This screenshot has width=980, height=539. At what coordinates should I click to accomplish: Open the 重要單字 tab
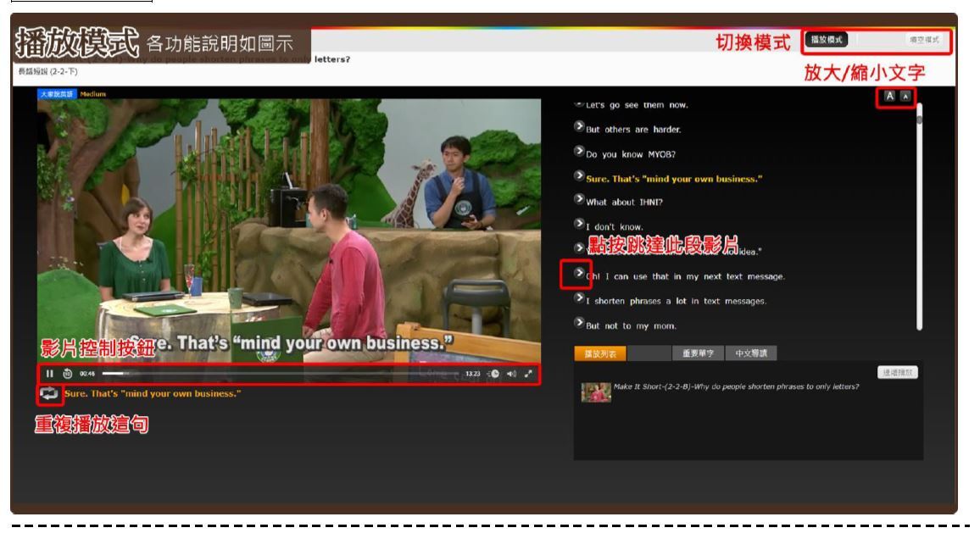pos(693,353)
